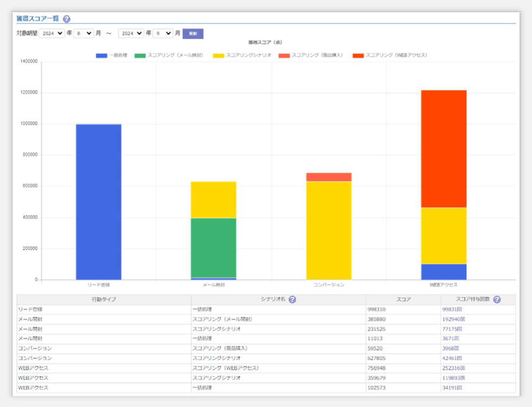
Task: Select score value 385880
Action: tap(376, 319)
